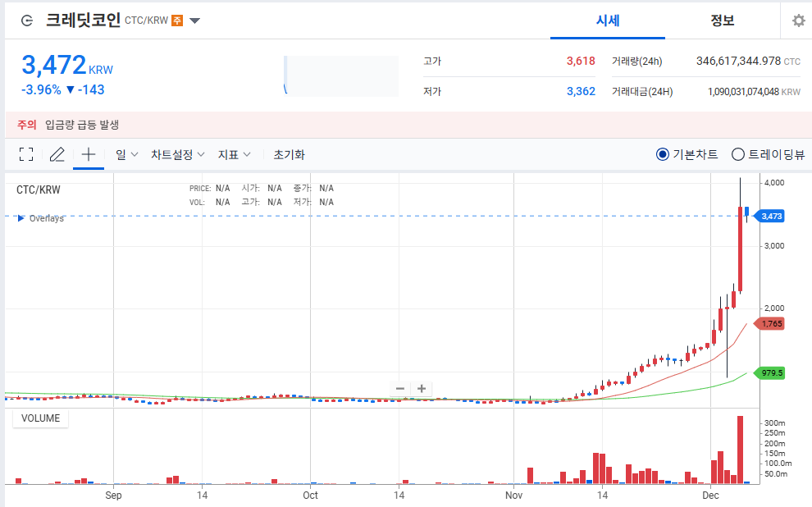Select the crosshair cursor tool

(x=89, y=154)
